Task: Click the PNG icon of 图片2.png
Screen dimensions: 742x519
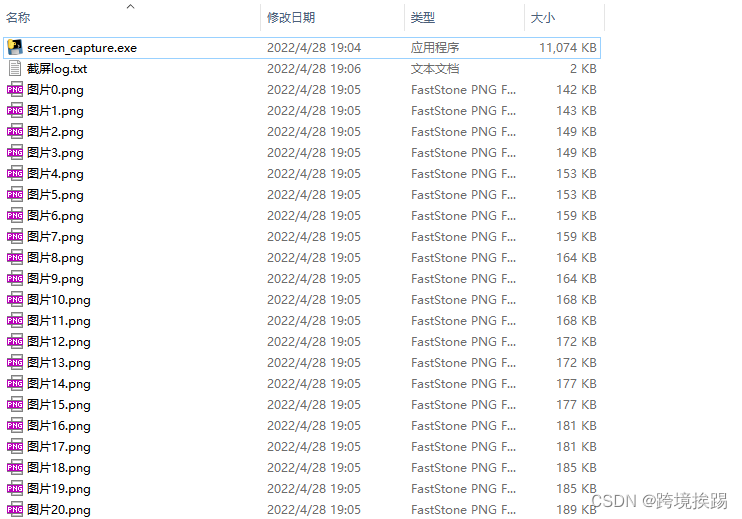Action: 15,132
